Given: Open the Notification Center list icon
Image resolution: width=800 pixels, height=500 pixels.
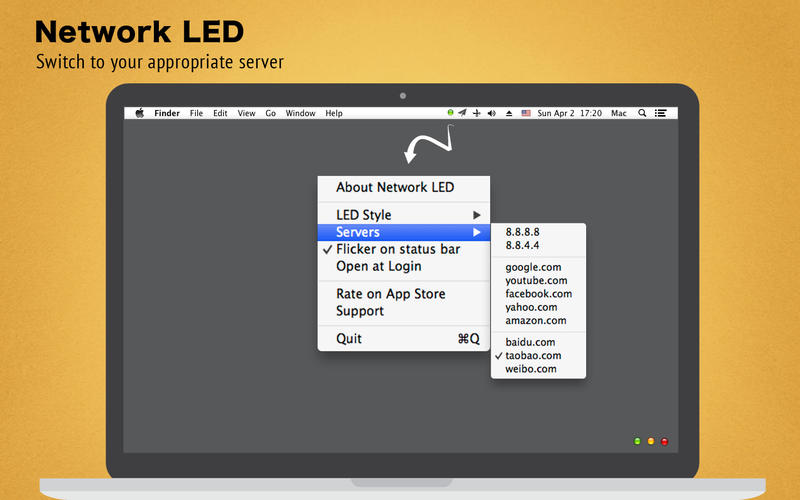Looking at the screenshot, I should point(661,113).
